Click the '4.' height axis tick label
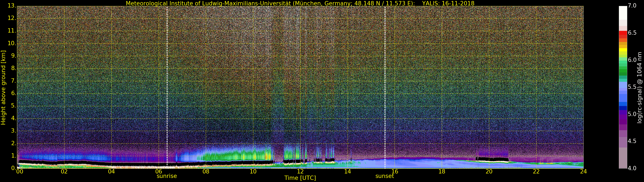The height and width of the screenshot is (182, 644). click(13, 118)
